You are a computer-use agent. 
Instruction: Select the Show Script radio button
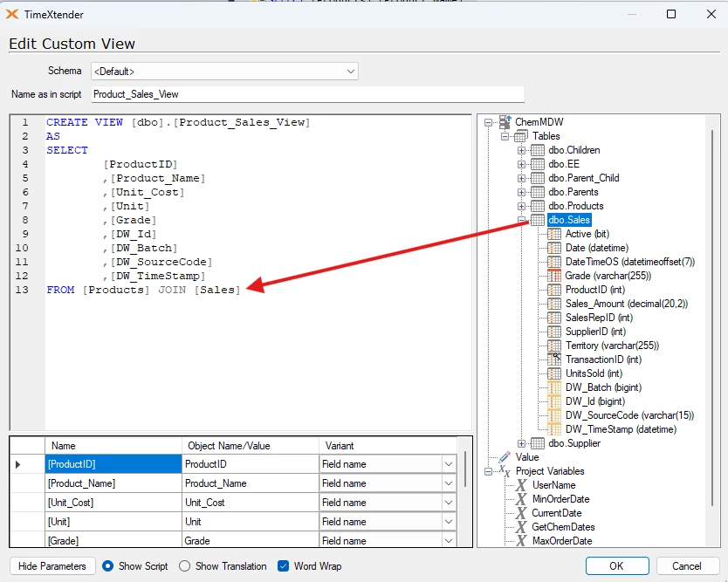pos(107,566)
